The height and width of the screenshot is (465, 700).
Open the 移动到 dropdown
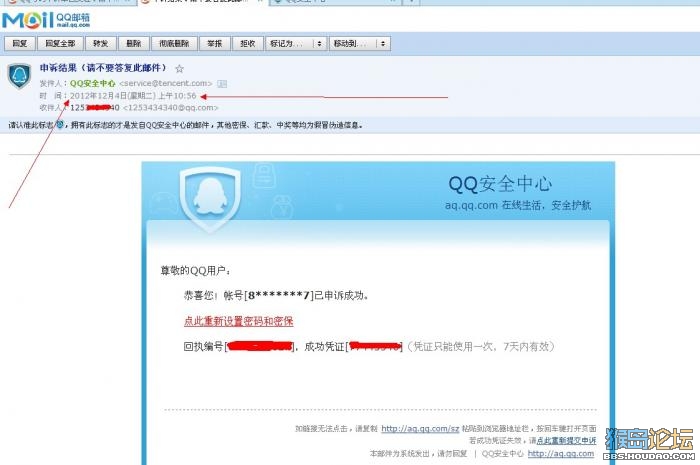pyautogui.click(x=360, y=43)
